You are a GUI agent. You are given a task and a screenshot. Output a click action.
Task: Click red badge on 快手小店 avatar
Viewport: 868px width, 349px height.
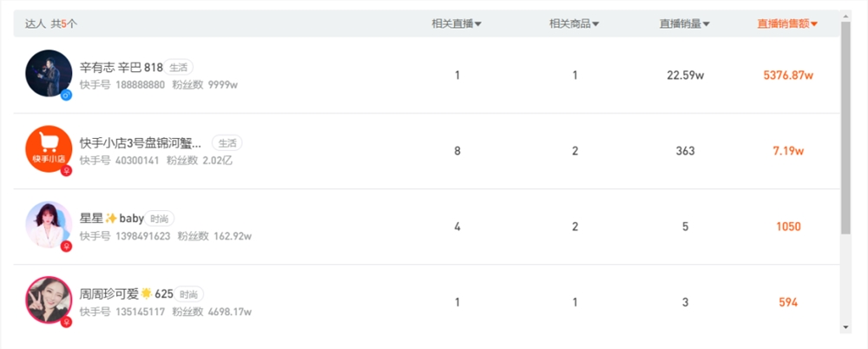click(x=66, y=171)
